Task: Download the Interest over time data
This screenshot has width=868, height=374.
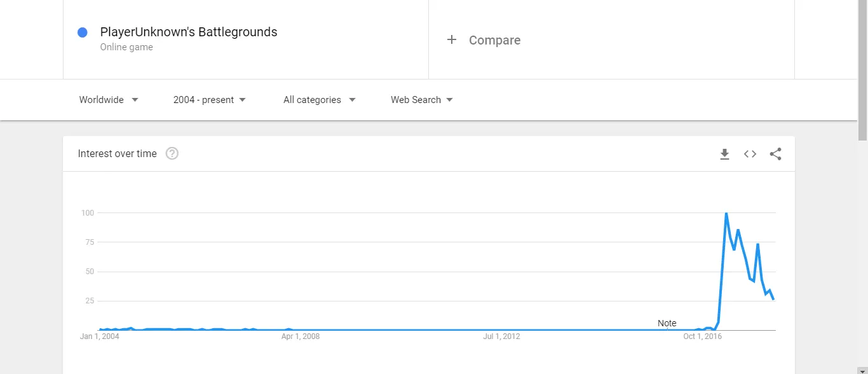Action: pos(724,154)
